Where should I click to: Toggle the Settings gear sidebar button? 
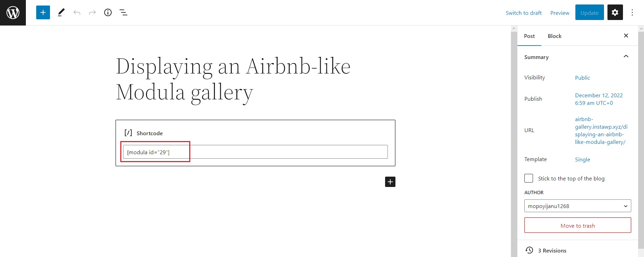click(615, 13)
